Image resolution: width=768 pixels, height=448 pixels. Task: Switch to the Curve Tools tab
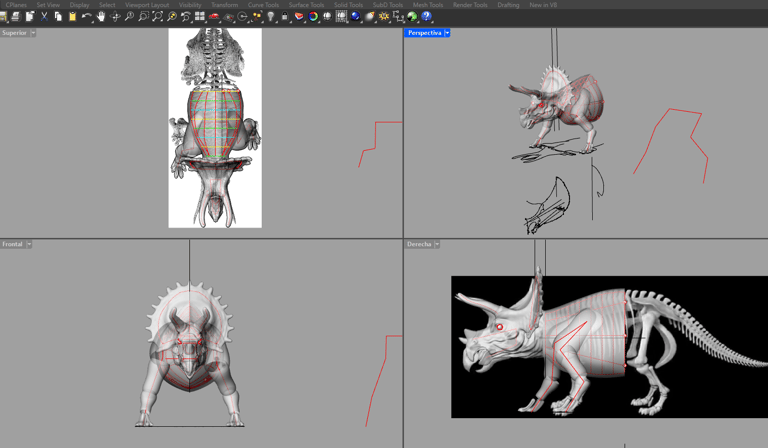pos(263,5)
